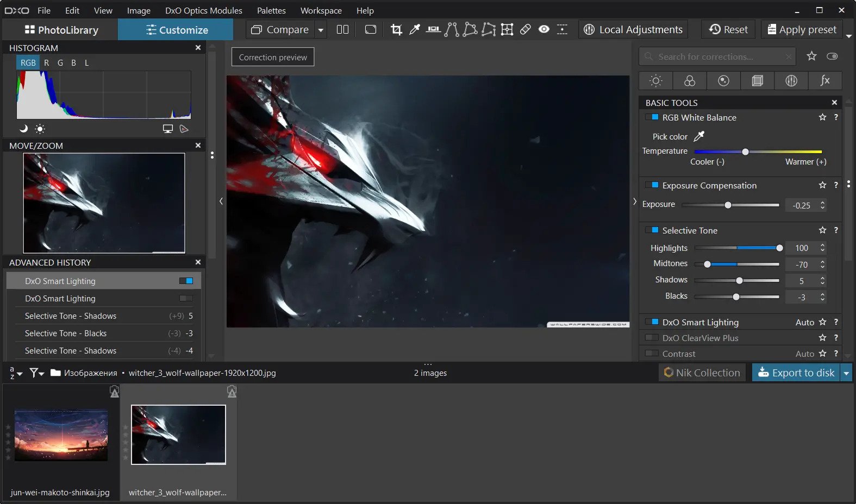Open the Miniature effect tool
The height and width of the screenshot is (504, 856).
(x=562, y=29)
